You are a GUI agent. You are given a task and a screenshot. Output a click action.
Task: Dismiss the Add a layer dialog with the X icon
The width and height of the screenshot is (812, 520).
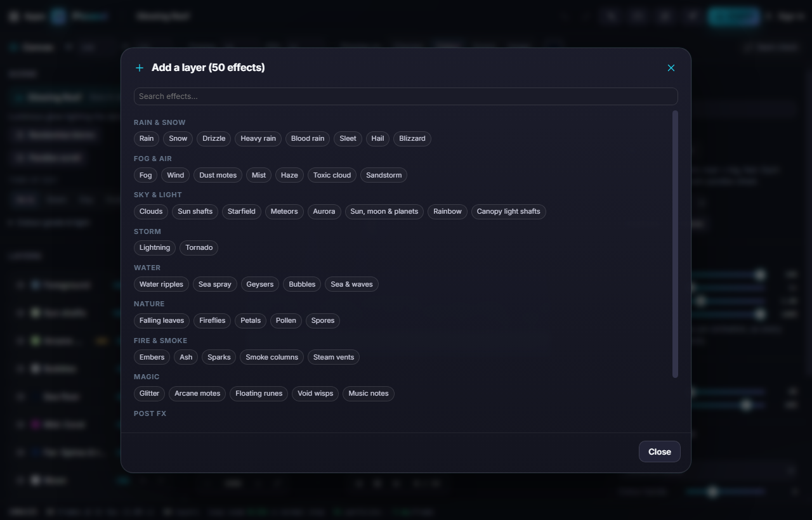[x=671, y=68]
